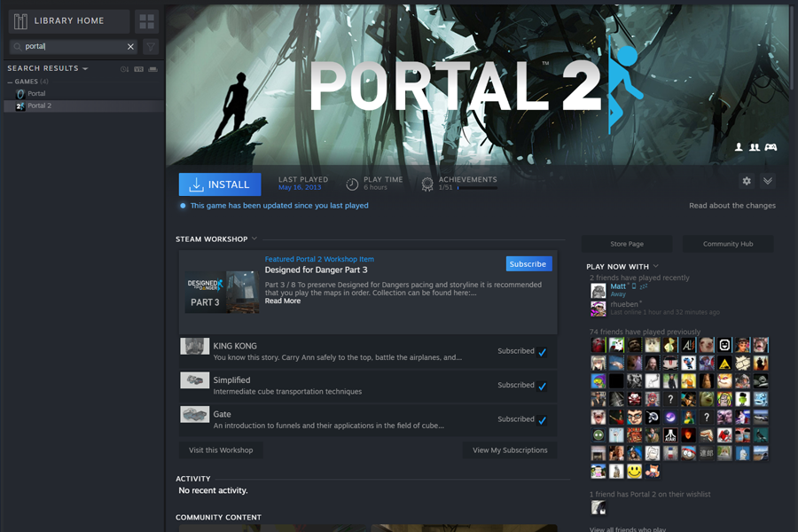The height and width of the screenshot is (532, 798).
Task: Click the wishlist friend's avatar
Action: click(598, 507)
